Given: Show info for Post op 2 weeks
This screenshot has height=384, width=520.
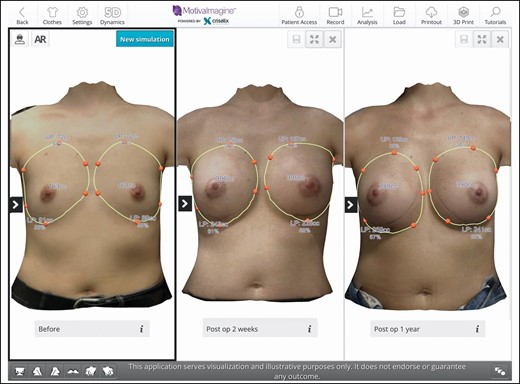Looking at the screenshot, I should click(x=309, y=329).
